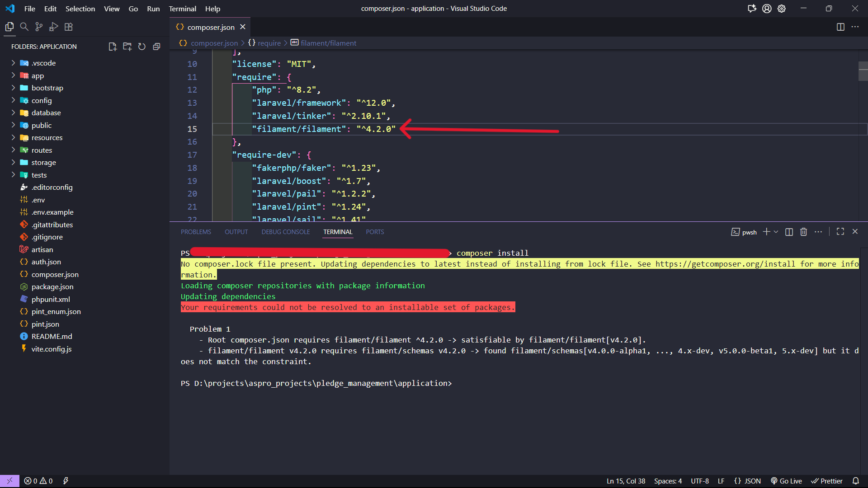Collapse all folders in explorer
The width and height of the screenshot is (868, 488).
[156, 47]
